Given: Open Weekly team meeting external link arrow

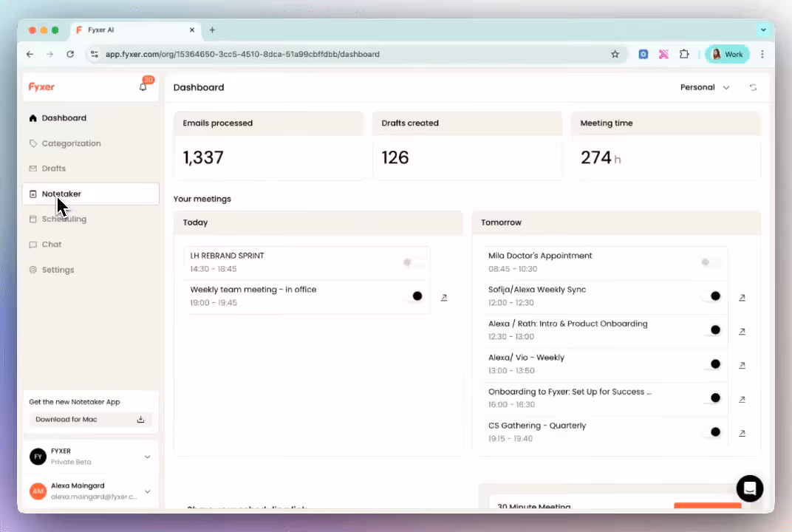Looking at the screenshot, I should pos(444,298).
